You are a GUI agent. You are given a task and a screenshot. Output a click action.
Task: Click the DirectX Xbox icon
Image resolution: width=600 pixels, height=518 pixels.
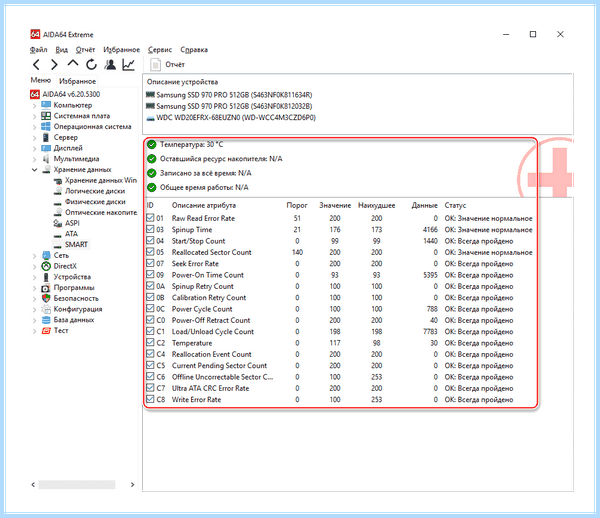[46, 266]
